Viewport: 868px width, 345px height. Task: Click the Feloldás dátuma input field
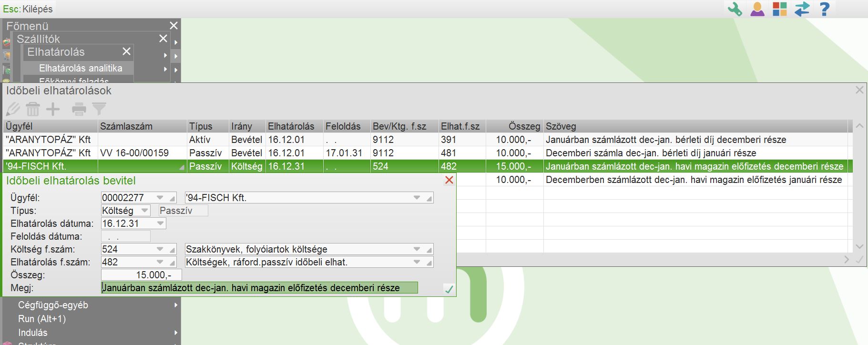point(126,236)
